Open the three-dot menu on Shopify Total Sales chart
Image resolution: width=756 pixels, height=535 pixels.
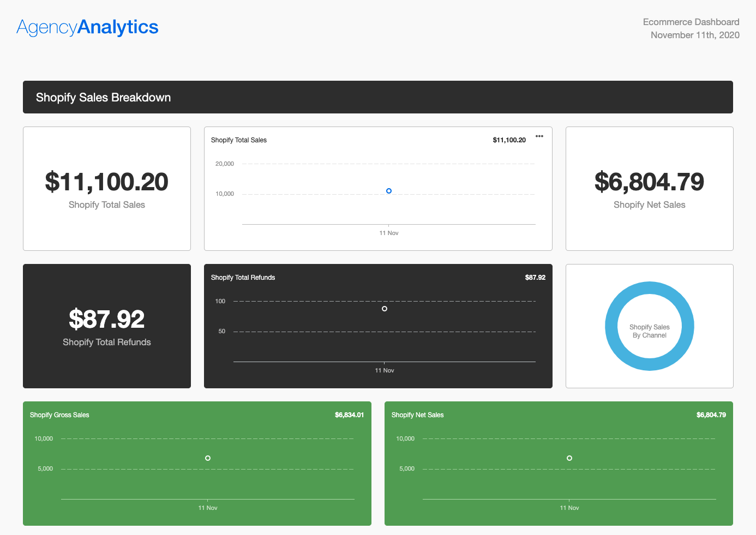coord(539,136)
